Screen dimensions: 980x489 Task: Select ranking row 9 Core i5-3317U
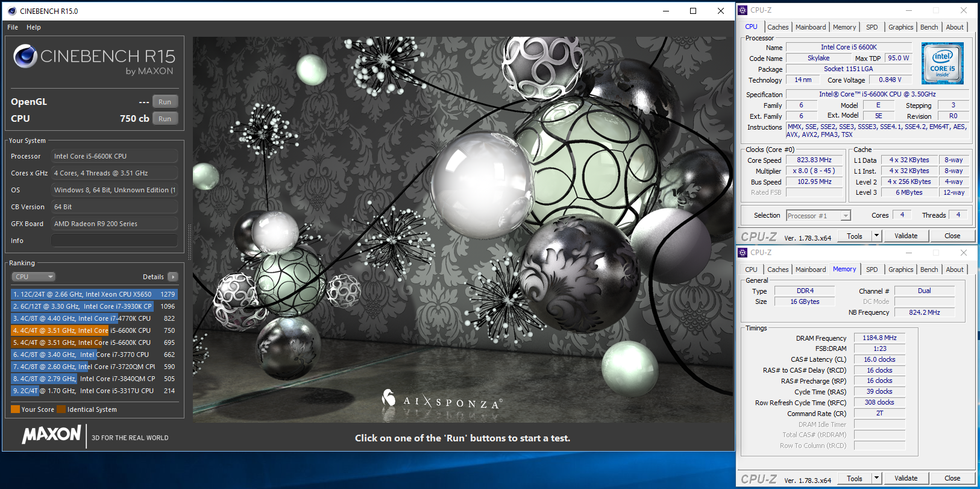pyautogui.click(x=94, y=391)
